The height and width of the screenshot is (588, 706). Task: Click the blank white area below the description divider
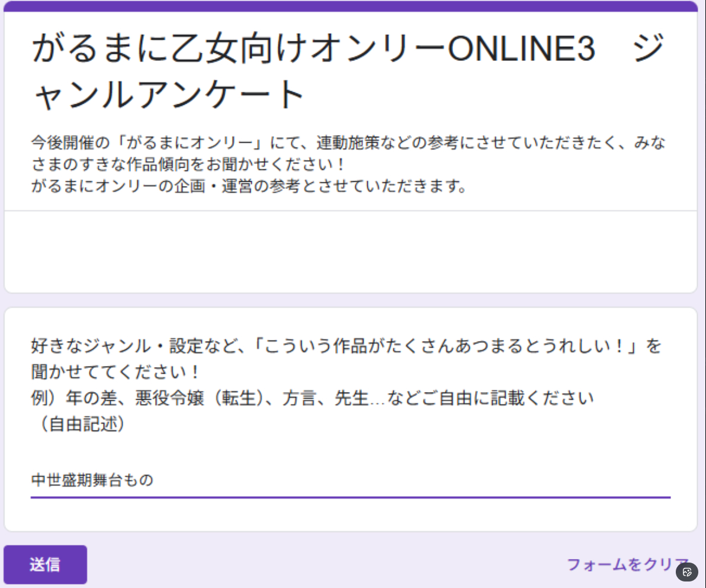click(351, 251)
